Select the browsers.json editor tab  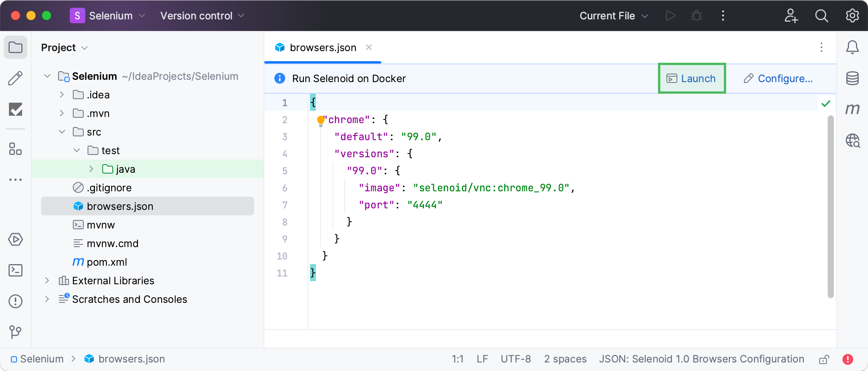coord(322,48)
